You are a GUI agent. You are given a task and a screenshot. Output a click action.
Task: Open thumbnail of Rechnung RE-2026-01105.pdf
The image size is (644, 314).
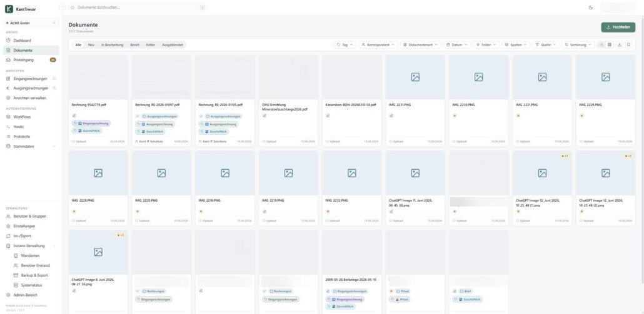click(225, 77)
